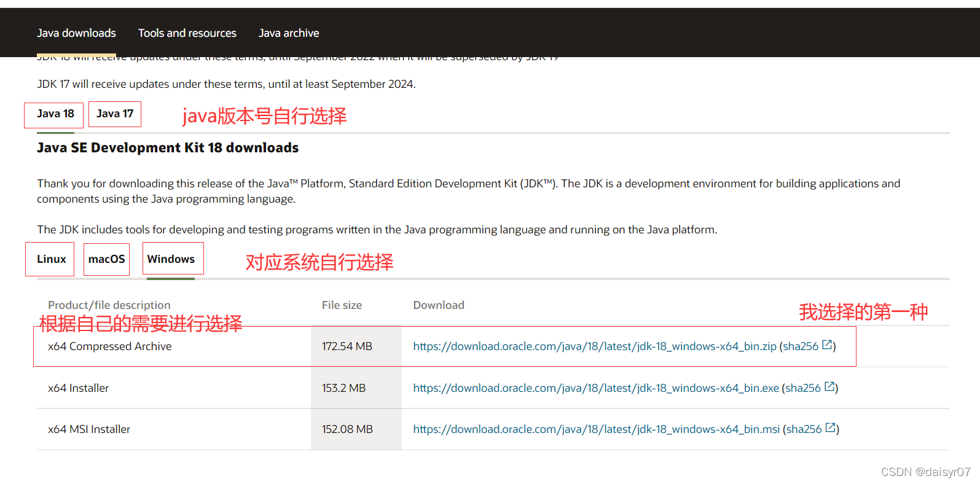Click the JDK 17 updates September 2024 sentence
Viewport: 980px width, 484px height.
tap(226, 84)
